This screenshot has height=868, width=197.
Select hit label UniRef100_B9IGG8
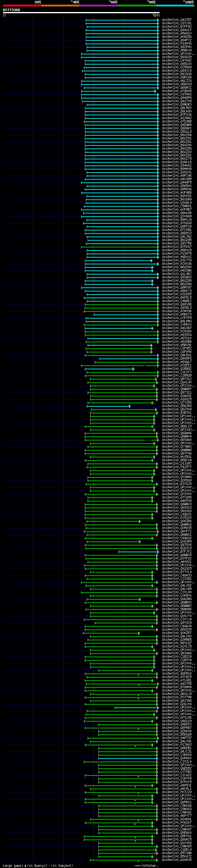coord(177,74)
